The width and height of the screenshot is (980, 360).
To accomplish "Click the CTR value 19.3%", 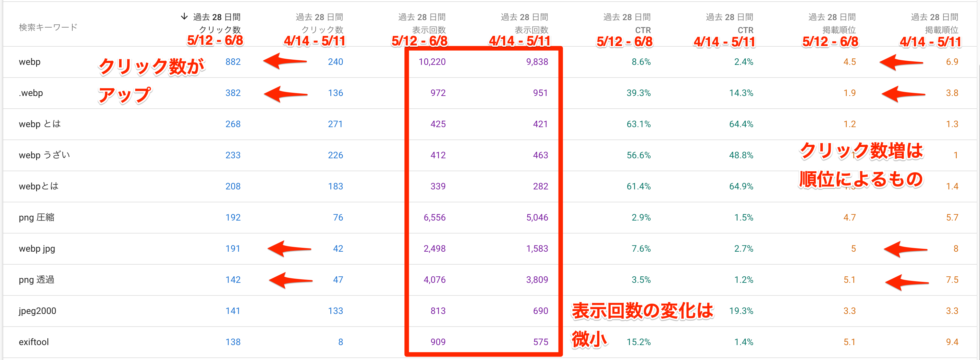I will pyautogui.click(x=741, y=311).
